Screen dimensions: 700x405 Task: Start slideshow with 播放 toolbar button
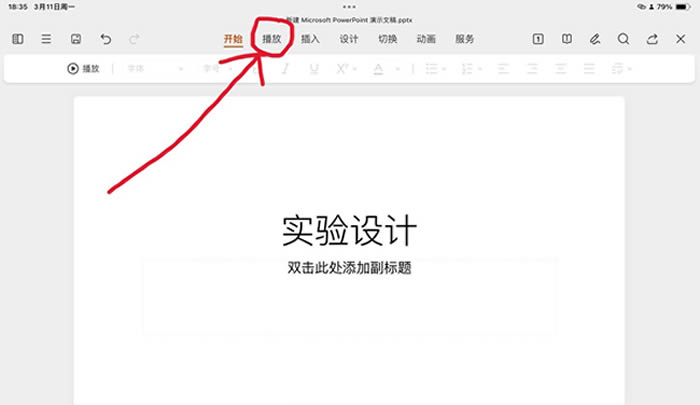[x=83, y=68]
